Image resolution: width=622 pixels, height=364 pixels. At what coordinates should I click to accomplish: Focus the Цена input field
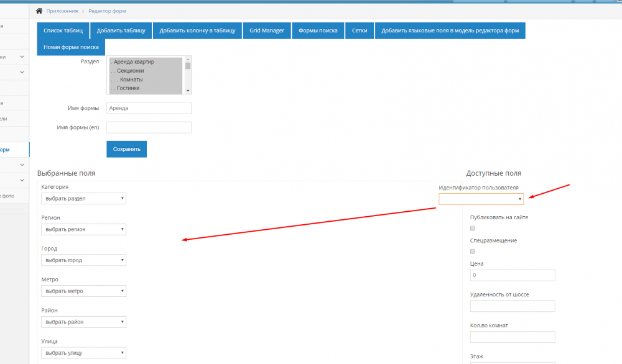coord(513,275)
